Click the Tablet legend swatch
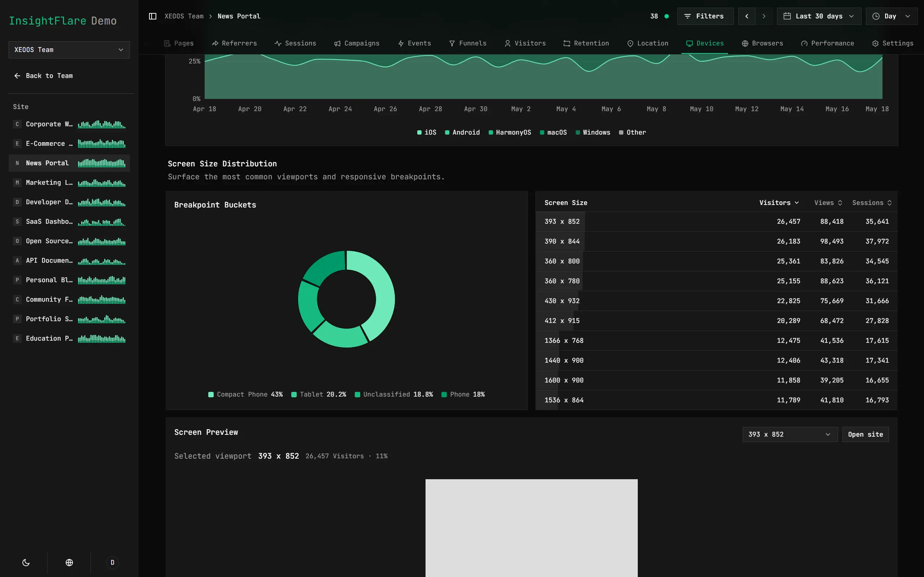This screenshot has height=577, width=924. click(x=294, y=394)
